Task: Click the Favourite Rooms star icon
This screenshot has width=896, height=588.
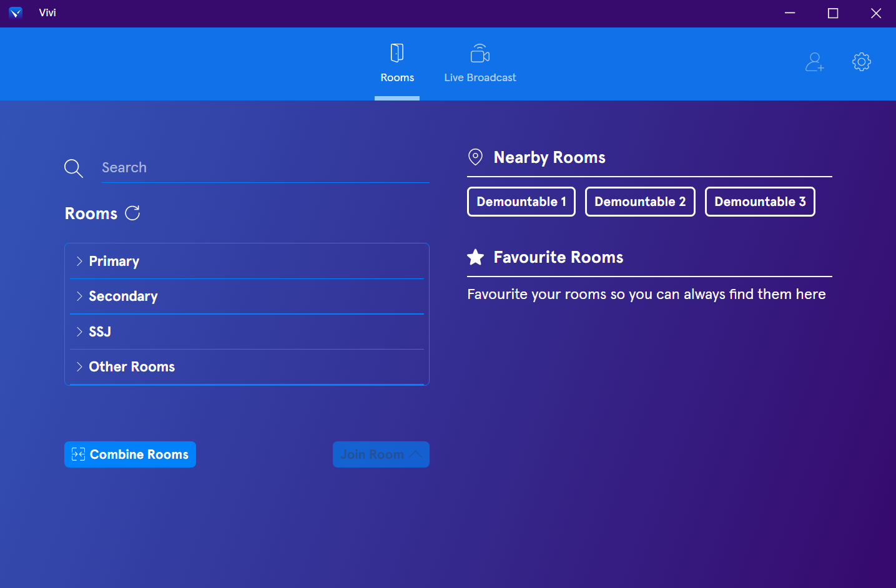Action: pos(475,257)
